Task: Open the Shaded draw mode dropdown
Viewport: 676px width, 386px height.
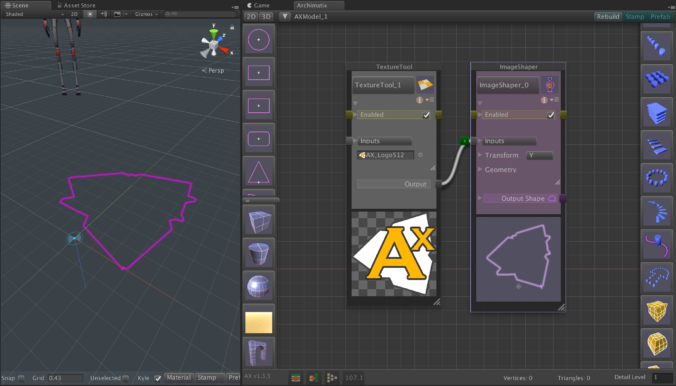Action: tap(34, 14)
